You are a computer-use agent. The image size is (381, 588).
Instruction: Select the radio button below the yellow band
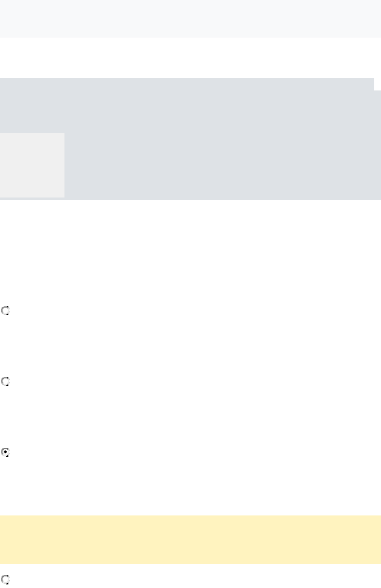[5, 579]
